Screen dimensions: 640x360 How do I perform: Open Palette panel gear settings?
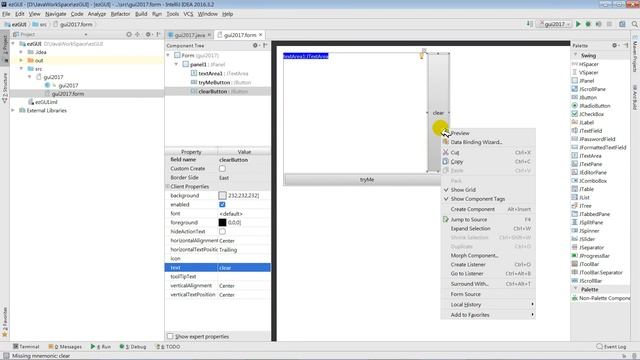615,45
